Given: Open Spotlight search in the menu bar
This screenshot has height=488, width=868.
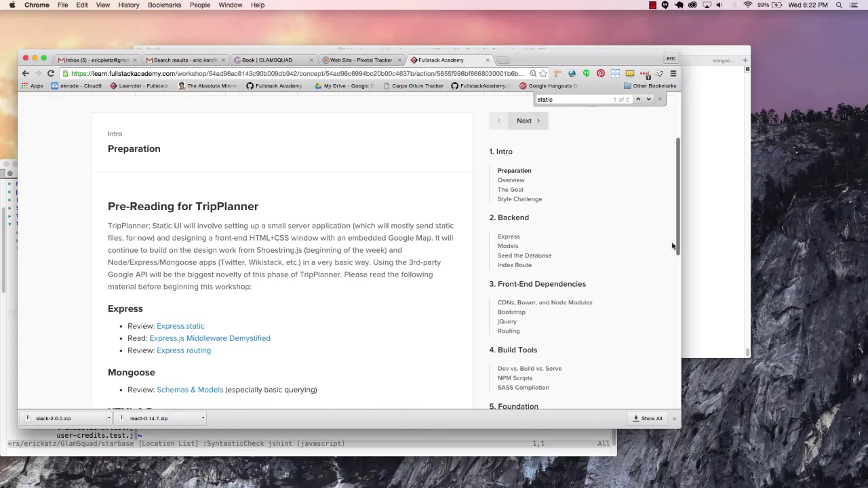Looking at the screenshot, I should point(839,5).
